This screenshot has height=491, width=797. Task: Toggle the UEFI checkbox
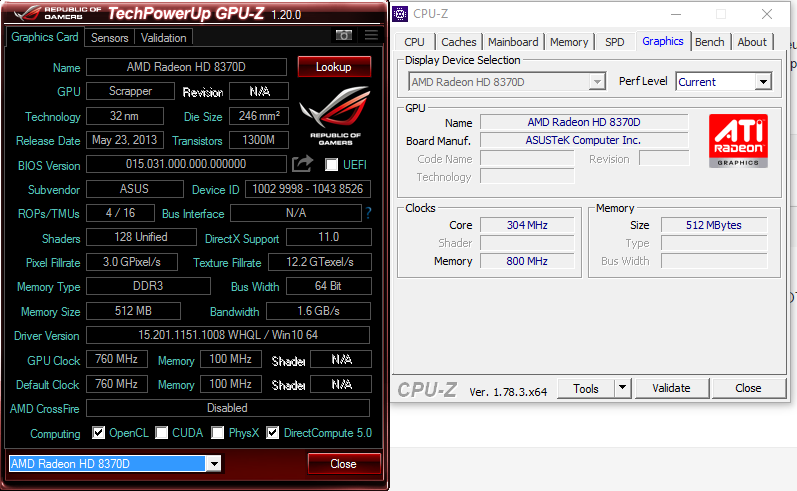(x=331, y=165)
